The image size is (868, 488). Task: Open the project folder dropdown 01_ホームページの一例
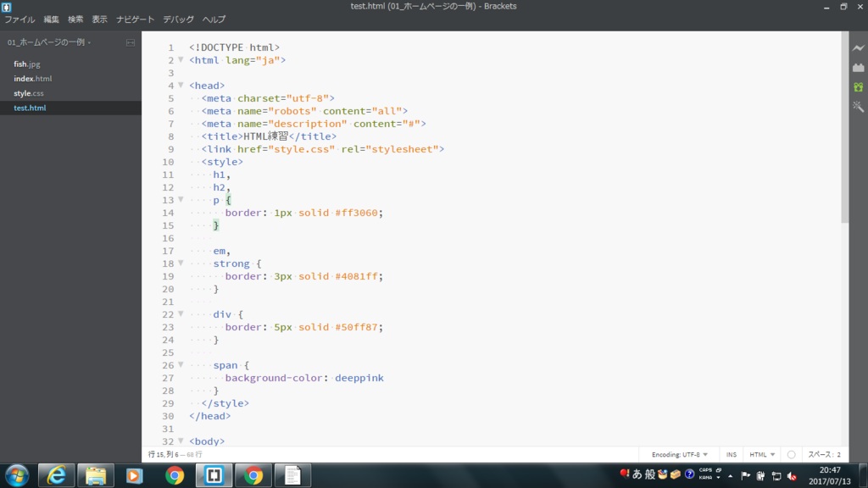click(x=49, y=42)
